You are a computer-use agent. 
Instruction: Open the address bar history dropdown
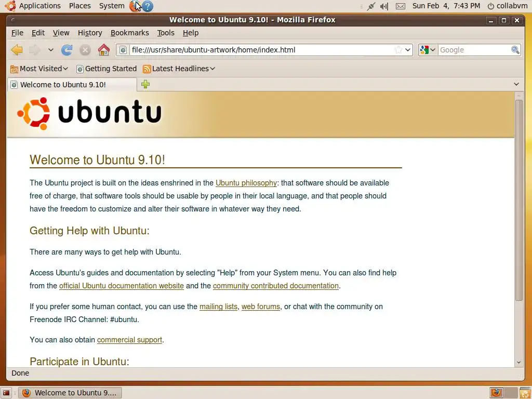pos(408,50)
